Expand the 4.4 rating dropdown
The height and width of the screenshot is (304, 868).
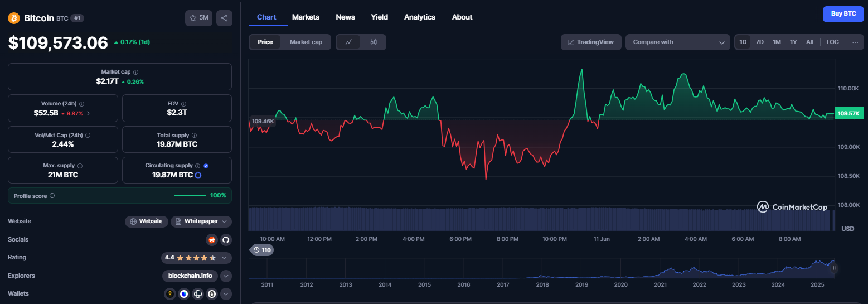pyautogui.click(x=196, y=258)
